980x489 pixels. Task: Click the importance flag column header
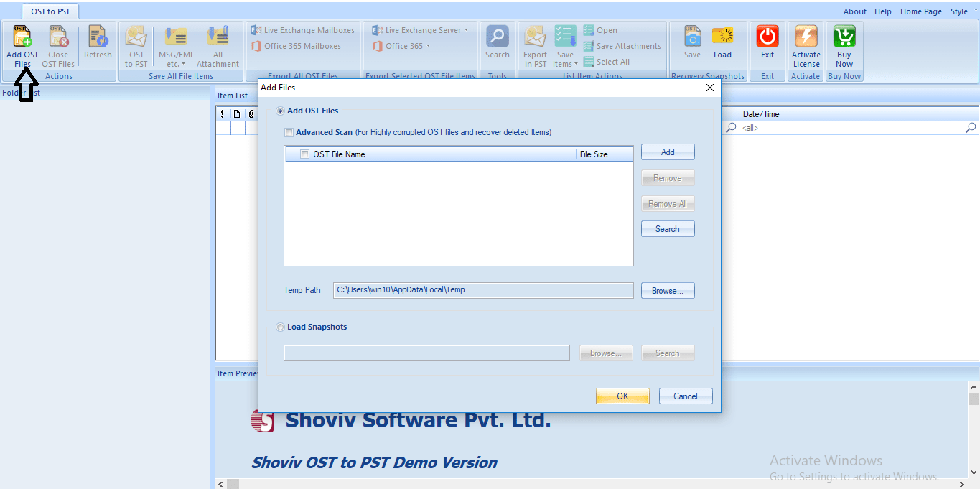coord(223,113)
